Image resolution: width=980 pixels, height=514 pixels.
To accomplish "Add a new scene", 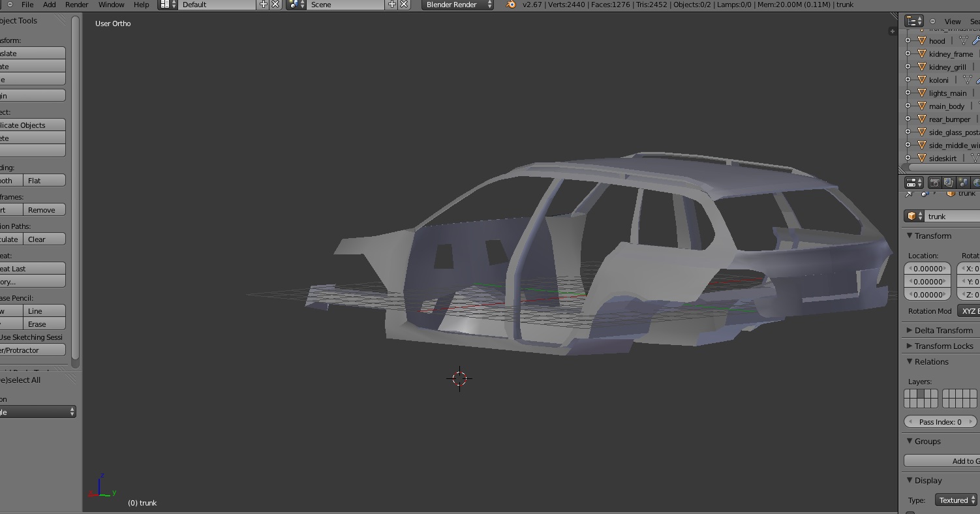I will [x=392, y=5].
